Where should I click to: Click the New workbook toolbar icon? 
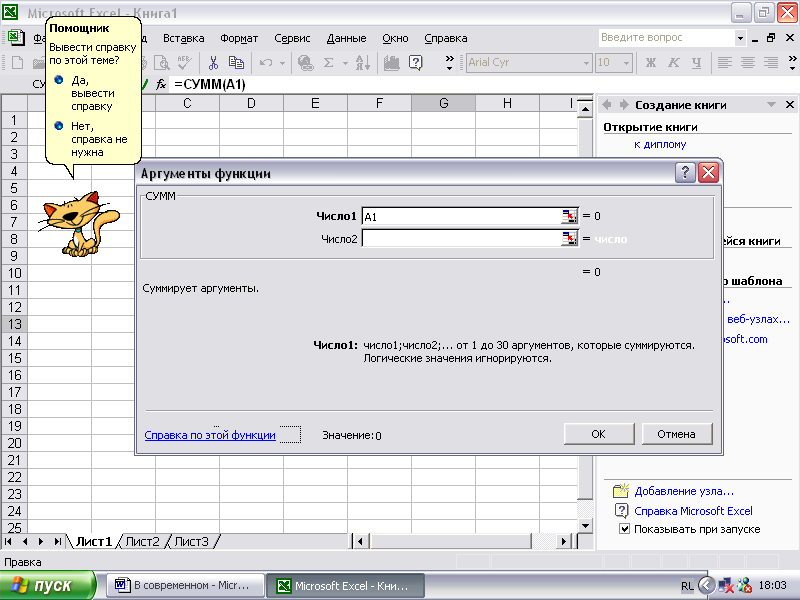pos(17,63)
